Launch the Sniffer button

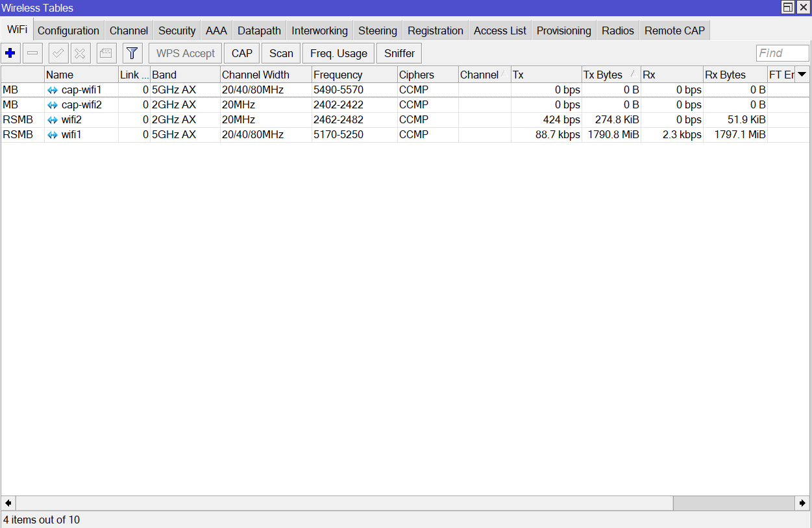(x=399, y=53)
